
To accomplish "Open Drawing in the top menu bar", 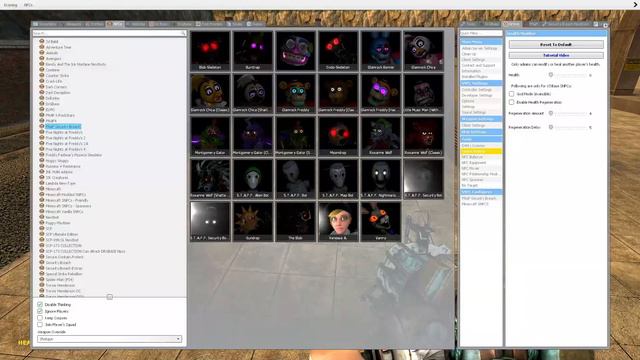I will [11, 5].
